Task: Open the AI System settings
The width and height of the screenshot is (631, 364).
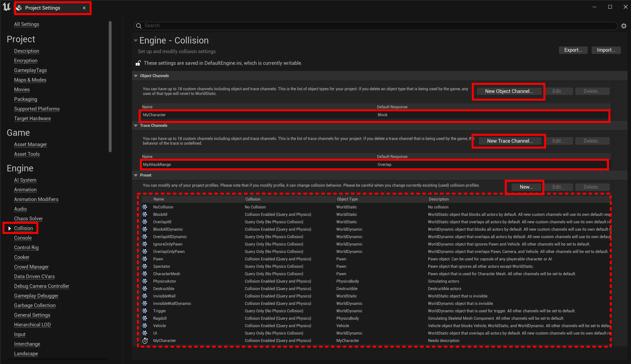Action: [x=25, y=180]
